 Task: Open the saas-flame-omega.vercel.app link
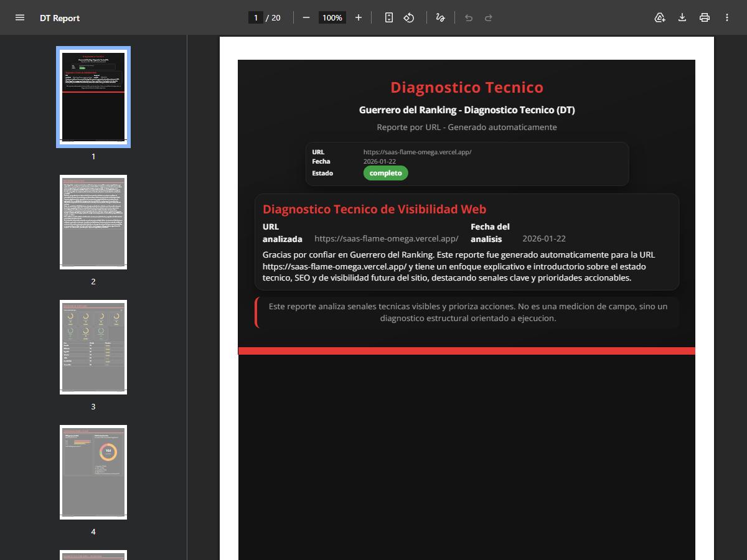point(417,151)
